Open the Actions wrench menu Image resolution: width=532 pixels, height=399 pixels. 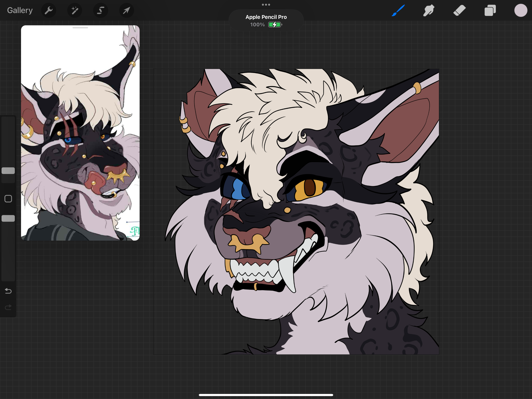click(48, 10)
